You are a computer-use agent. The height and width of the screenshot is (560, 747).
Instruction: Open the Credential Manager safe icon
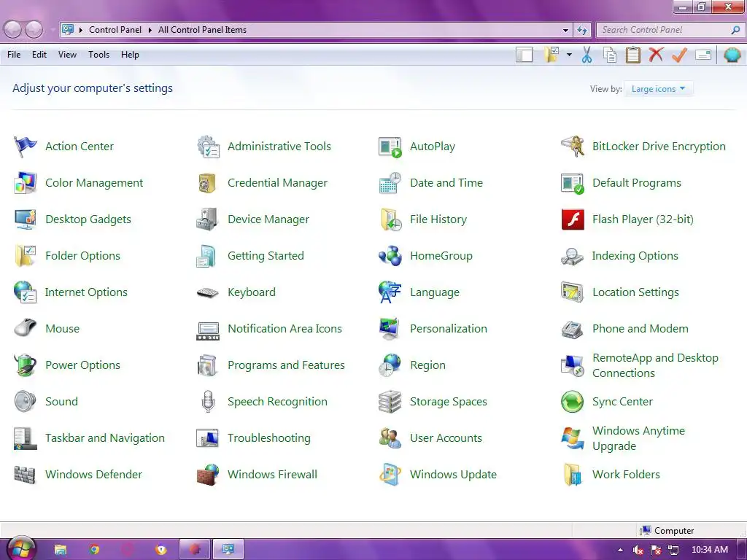(208, 183)
